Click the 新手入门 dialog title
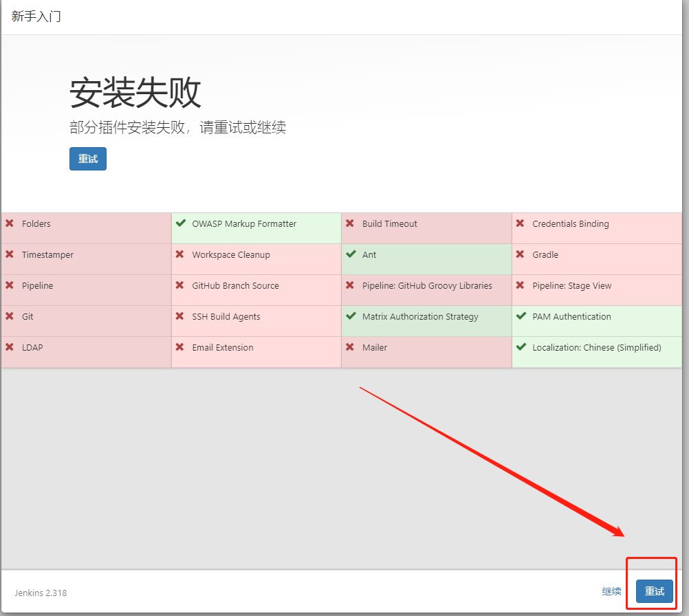The width and height of the screenshot is (689, 616). pyautogui.click(x=36, y=16)
